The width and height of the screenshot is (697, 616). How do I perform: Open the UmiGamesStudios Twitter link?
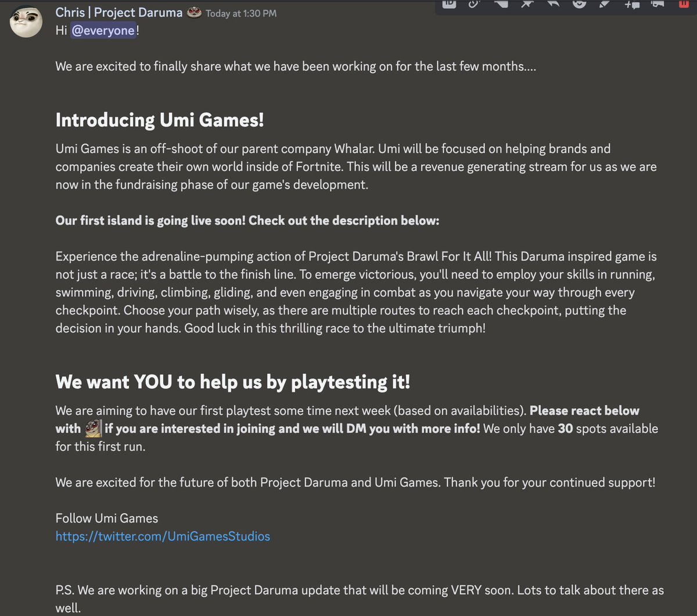coord(163,536)
